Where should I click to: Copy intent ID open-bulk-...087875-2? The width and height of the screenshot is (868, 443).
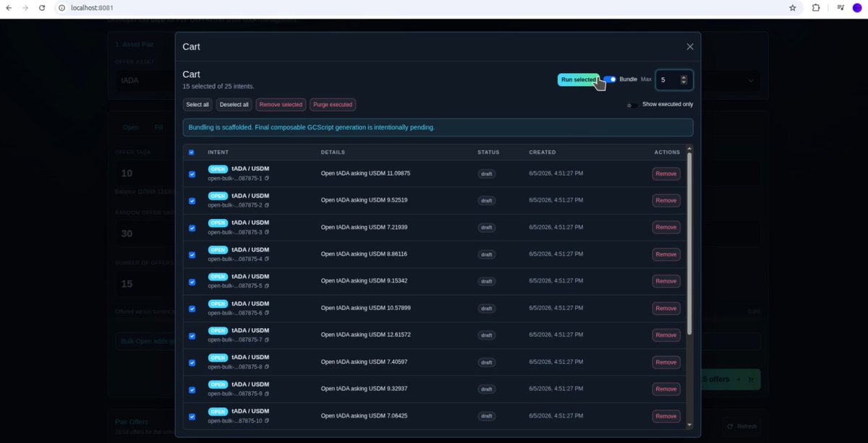click(266, 205)
